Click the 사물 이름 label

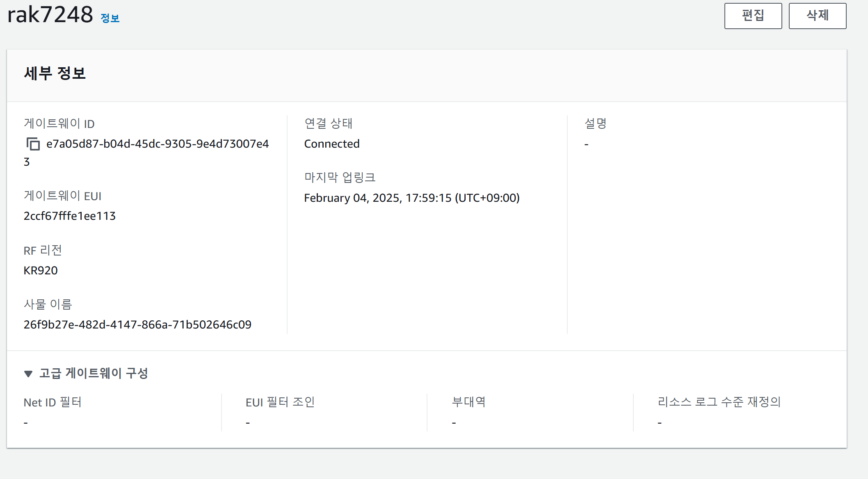[x=48, y=304]
